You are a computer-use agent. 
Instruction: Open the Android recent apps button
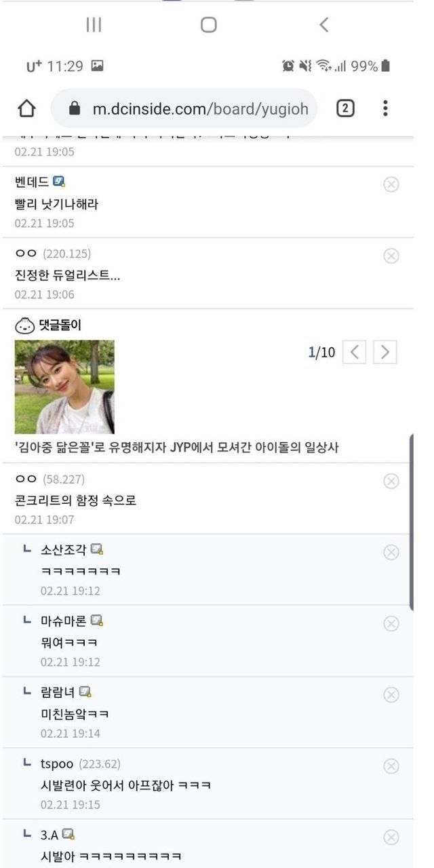[94, 25]
